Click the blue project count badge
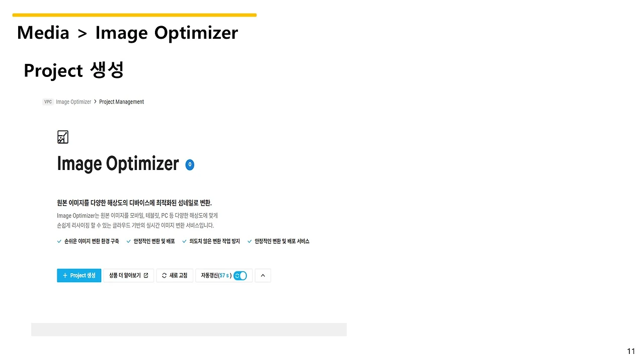The width and height of the screenshot is (644, 362). point(190,164)
